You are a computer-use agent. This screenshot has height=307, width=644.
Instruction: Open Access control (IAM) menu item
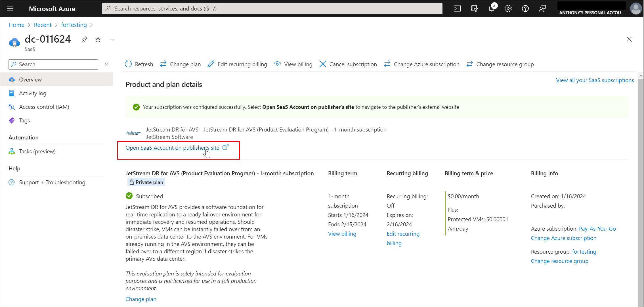point(44,107)
